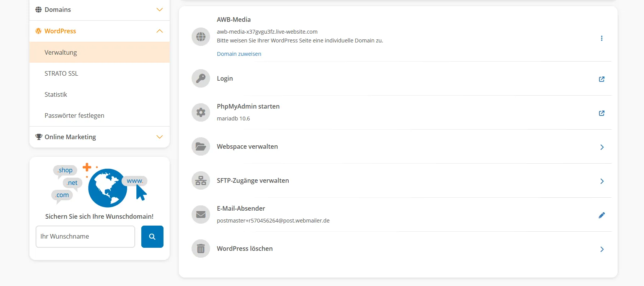Open the AWB-Media three-dot options menu
Viewport: 644px width, 286px height.
point(602,38)
